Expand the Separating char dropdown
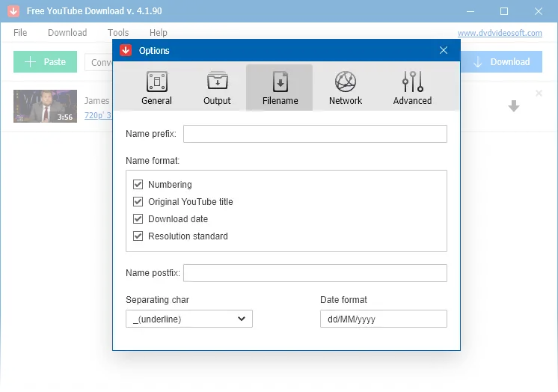Viewport: 558px width, 392px height. (x=189, y=319)
